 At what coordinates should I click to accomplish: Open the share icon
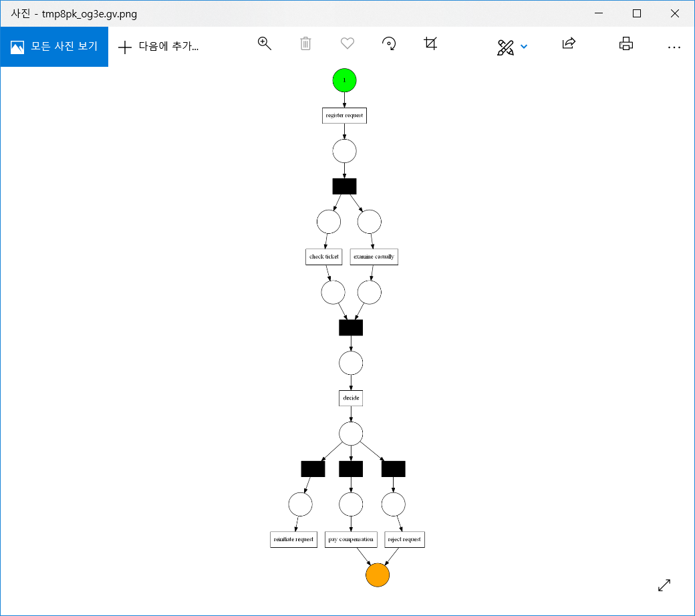(568, 43)
